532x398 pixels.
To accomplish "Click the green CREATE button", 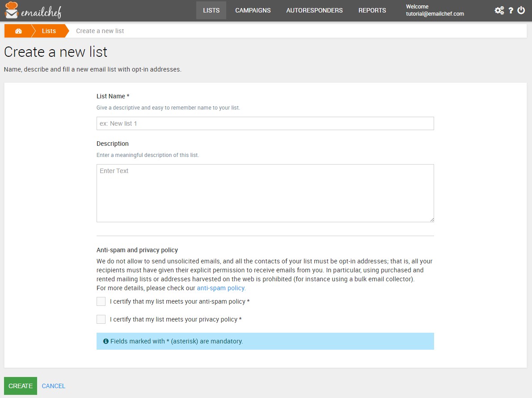I will pos(21,386).
